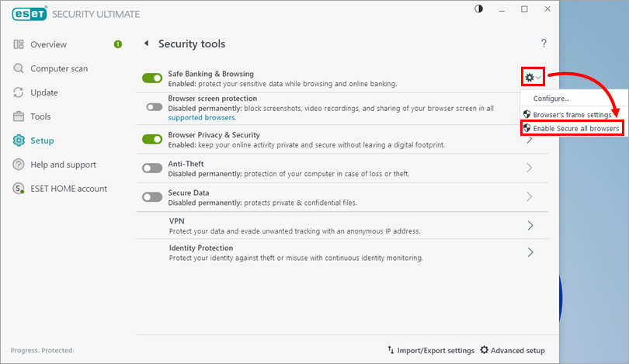Click the Anti-Theft title text
Viewport: 629px width, 364px height.
point(186,164)
